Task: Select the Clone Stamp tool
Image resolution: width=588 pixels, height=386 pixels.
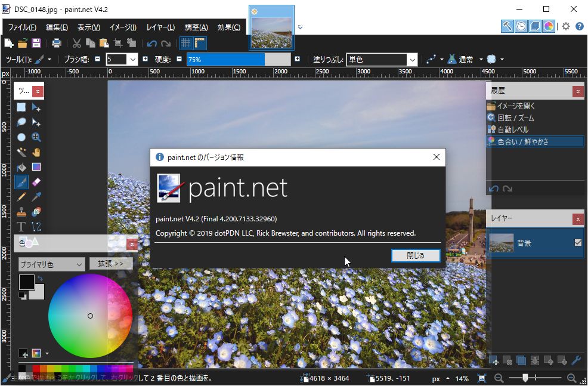Action: coord(21,212)
